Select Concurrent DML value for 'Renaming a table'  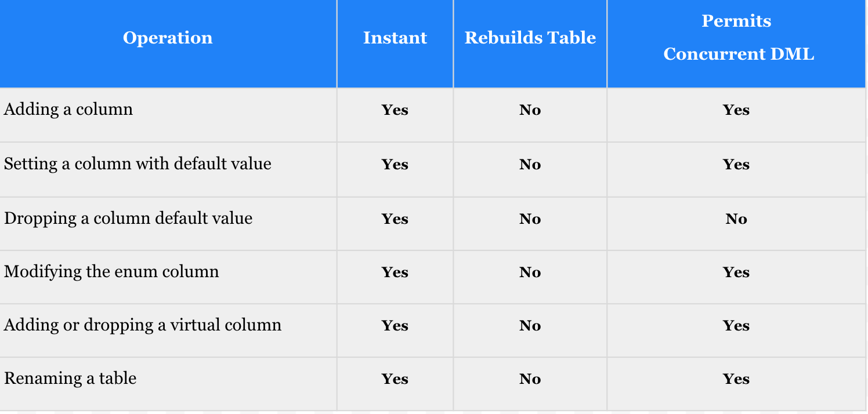click(x=736, y=379)
